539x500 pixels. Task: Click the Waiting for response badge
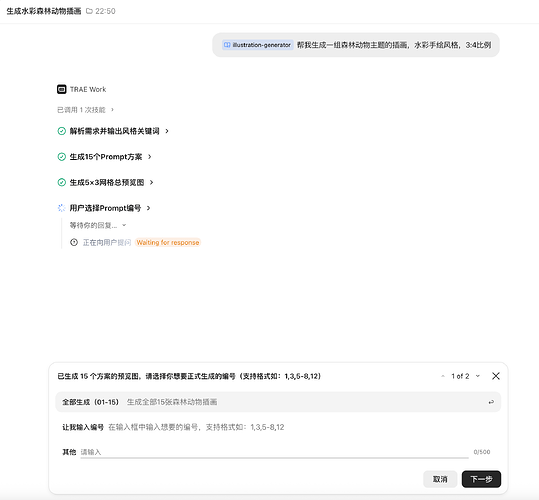coord(168,242)
